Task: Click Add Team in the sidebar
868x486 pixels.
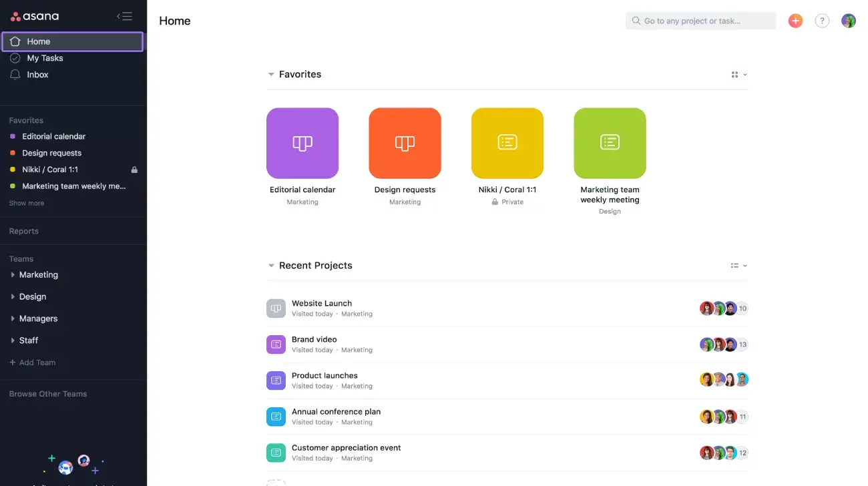Action: pyautogui.click(x=32, y=362)
